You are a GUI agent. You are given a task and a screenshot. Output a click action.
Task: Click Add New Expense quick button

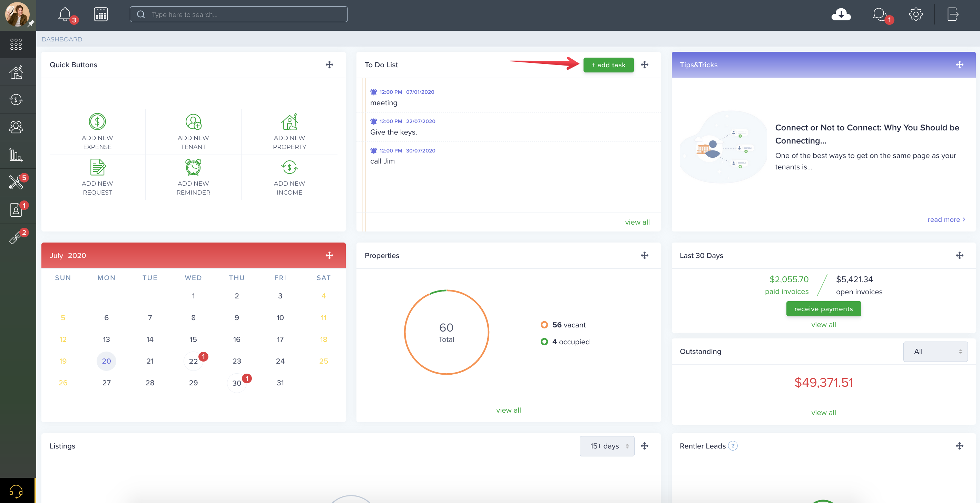pyautogui.click(x=97, y=132)
